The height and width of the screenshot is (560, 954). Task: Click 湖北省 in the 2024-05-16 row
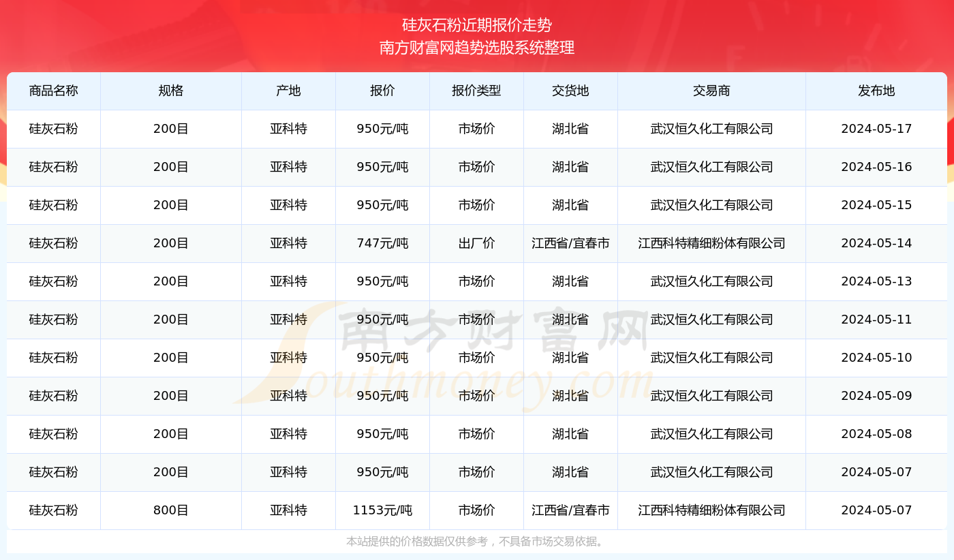tap(570, 167)
